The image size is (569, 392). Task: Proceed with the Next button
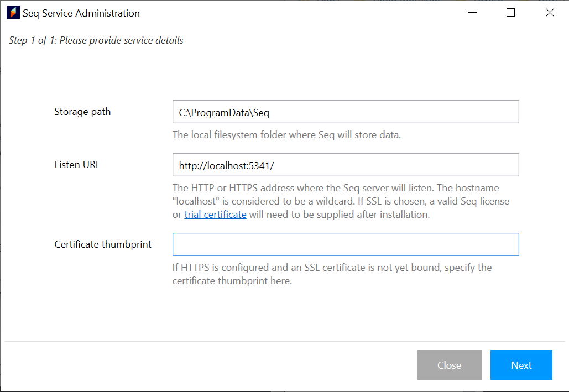521,365
